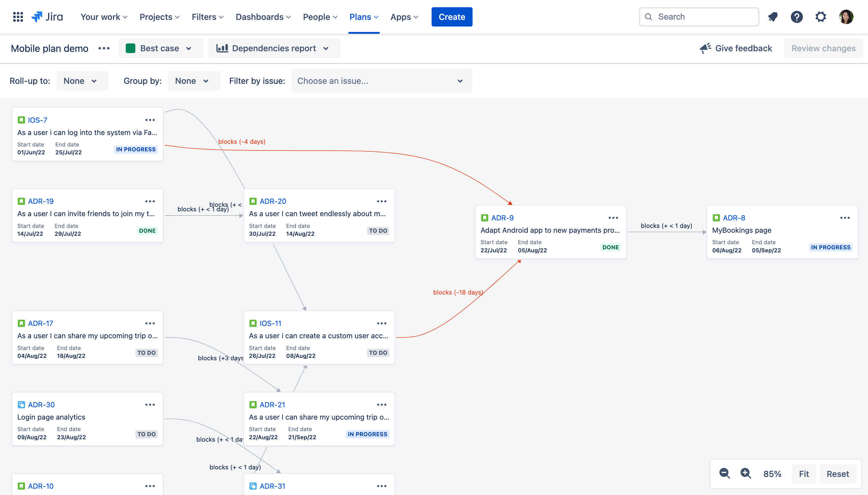Image resolution: width=868 pixels, height=495 pixels.
Task: Open the Projects menu
Action: 159,17
